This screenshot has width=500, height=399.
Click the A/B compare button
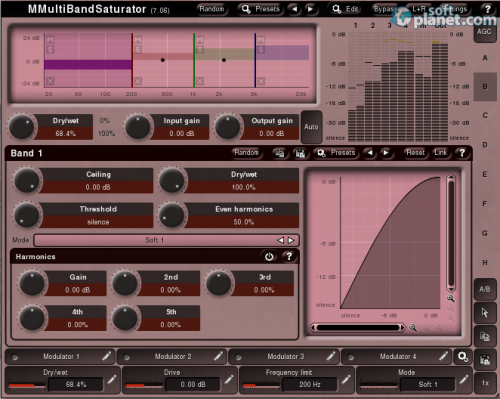[x=484, y=289]
